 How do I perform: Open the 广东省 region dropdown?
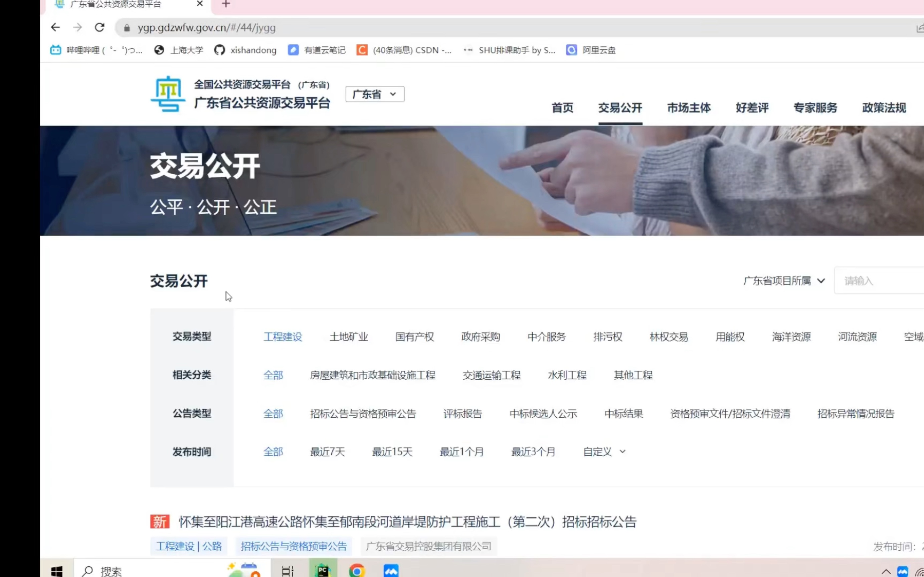(374, 94)
